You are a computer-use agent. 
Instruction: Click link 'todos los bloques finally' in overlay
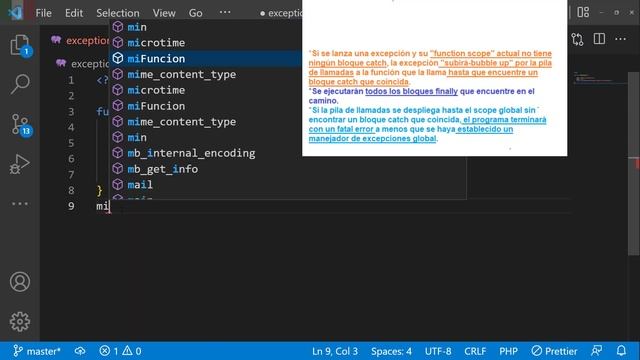pos(411,91)
